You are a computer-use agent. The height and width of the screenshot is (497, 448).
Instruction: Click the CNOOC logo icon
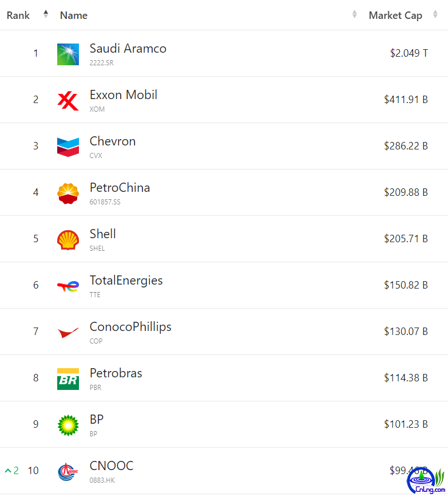pyautogui.click(x=68, y=472)
